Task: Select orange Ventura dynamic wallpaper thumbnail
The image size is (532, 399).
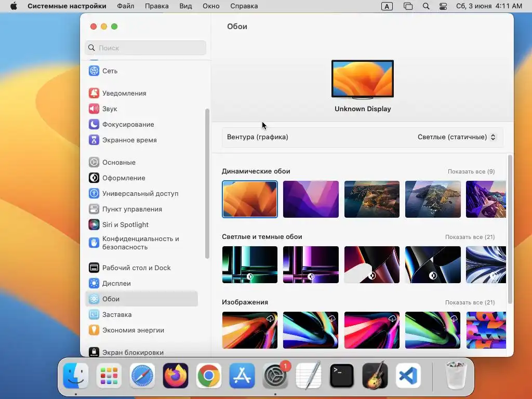Action: point(250,199)
